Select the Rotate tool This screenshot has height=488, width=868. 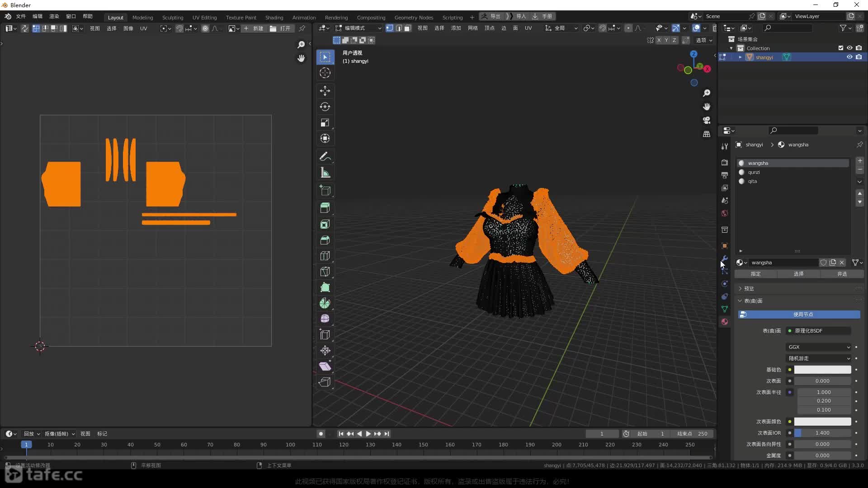[x=325, y=107]
